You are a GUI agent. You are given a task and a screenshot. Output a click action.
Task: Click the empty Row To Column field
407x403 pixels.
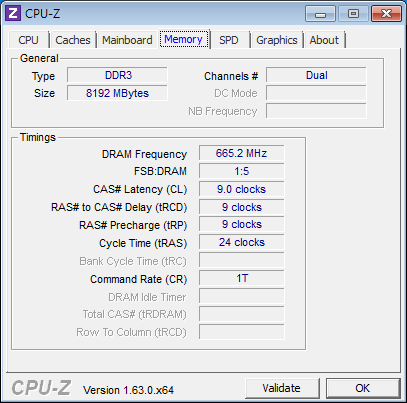242,332
